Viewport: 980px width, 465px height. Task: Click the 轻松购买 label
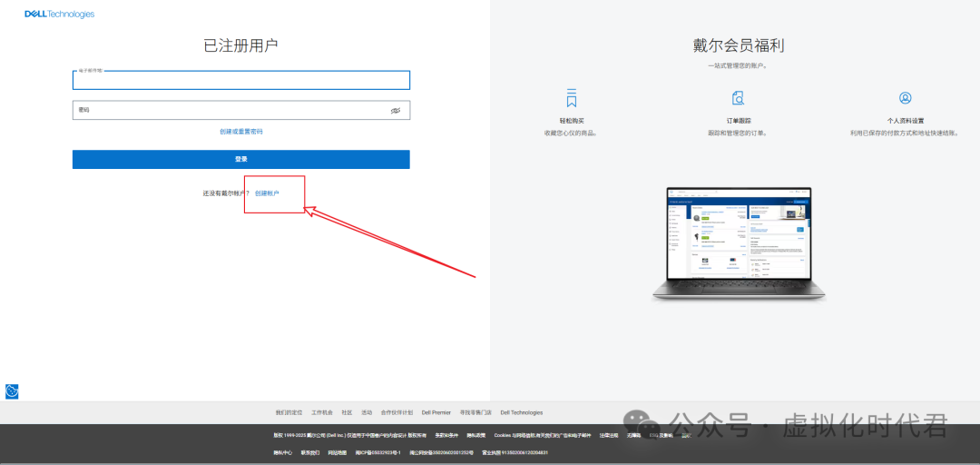pyautogui.click(x=572, y=121)
